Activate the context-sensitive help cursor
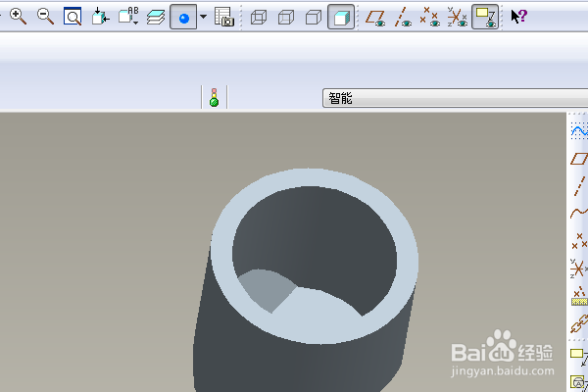The width and height of the screenshot is (588, 392). click(x=519, y=17)
